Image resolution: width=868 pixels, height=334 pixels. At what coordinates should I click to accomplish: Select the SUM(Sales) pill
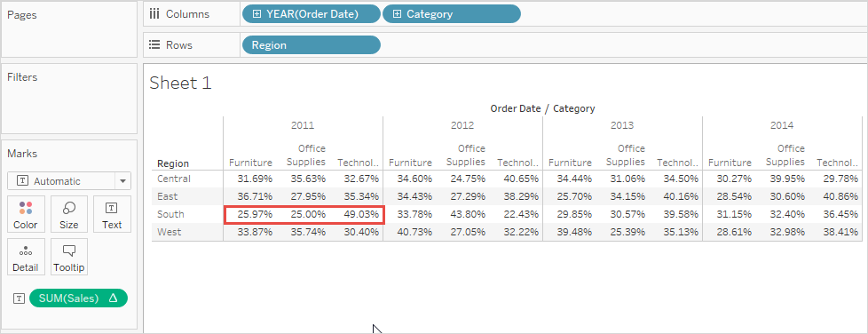click(x=78, y=298)
